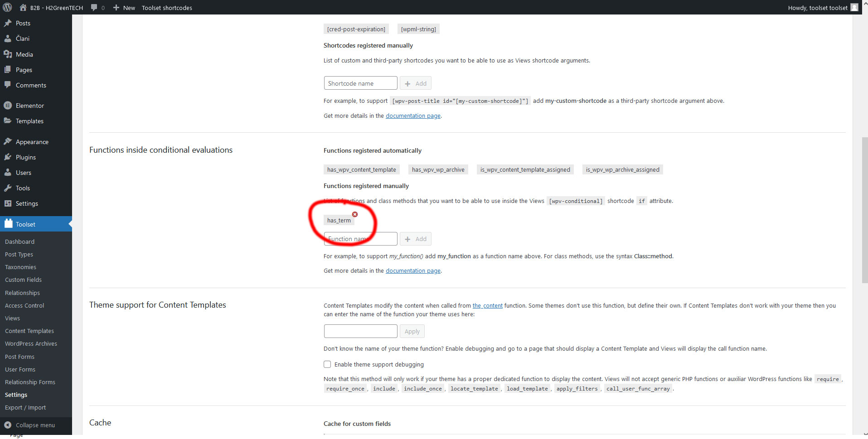Click Add button next to Function name

tap(415, 239)
